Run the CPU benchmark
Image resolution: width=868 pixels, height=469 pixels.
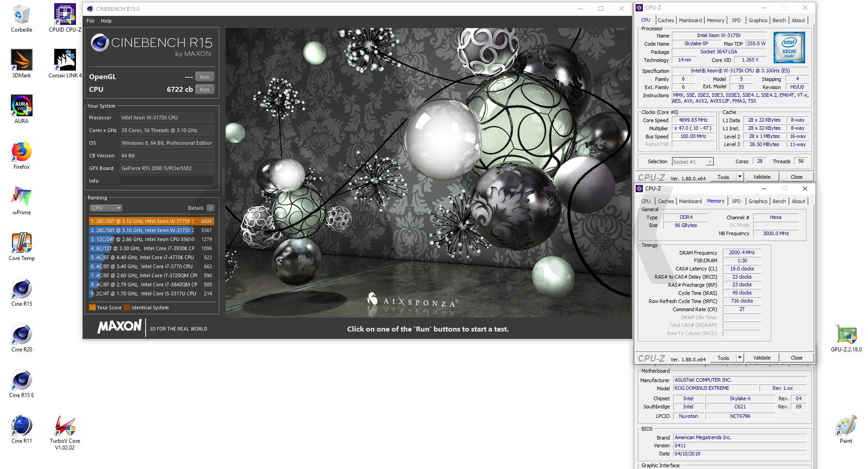204,90
